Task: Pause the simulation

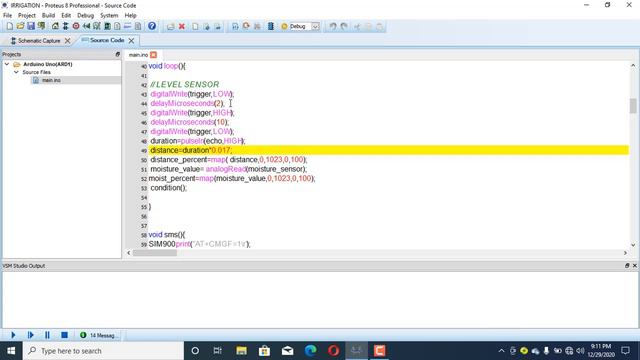Action: coord(47,335)
